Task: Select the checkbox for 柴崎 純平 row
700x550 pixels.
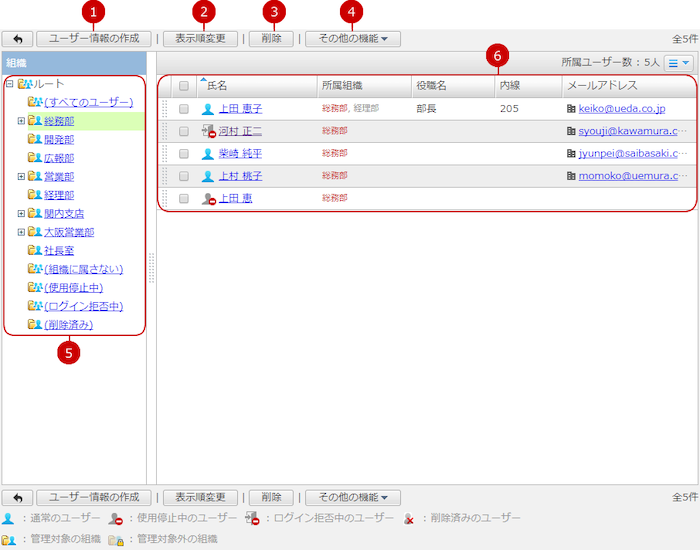Action: click(183, 154)
